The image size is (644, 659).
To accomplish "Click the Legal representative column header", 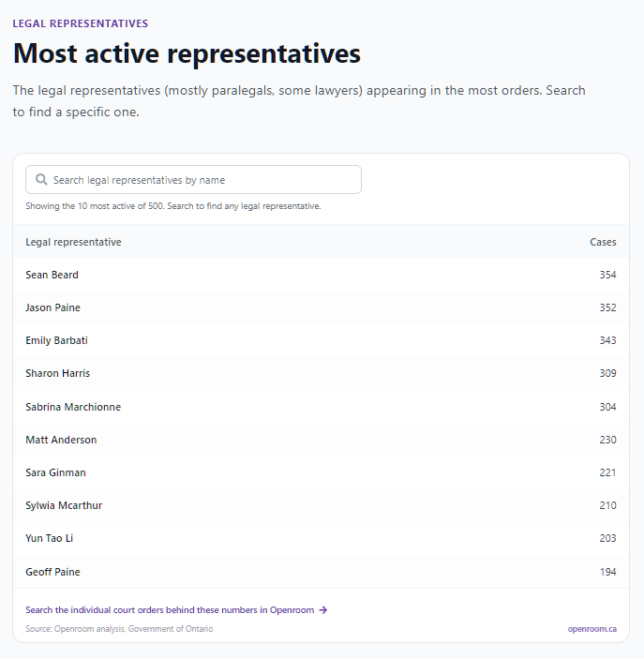I will coord(73,242).
